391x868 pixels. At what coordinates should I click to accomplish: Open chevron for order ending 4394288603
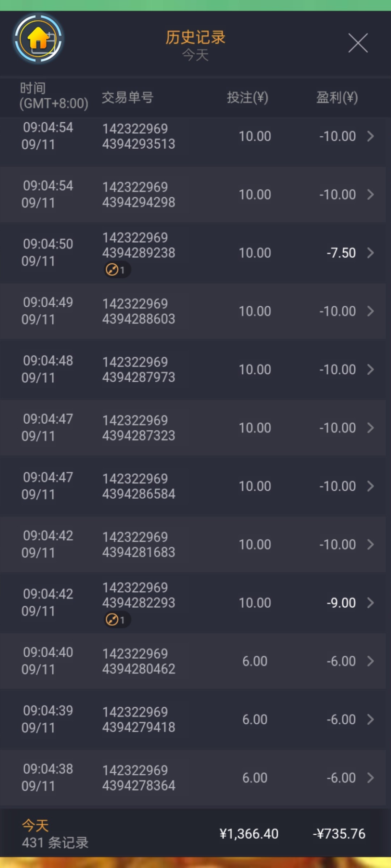tap(370, 311)
